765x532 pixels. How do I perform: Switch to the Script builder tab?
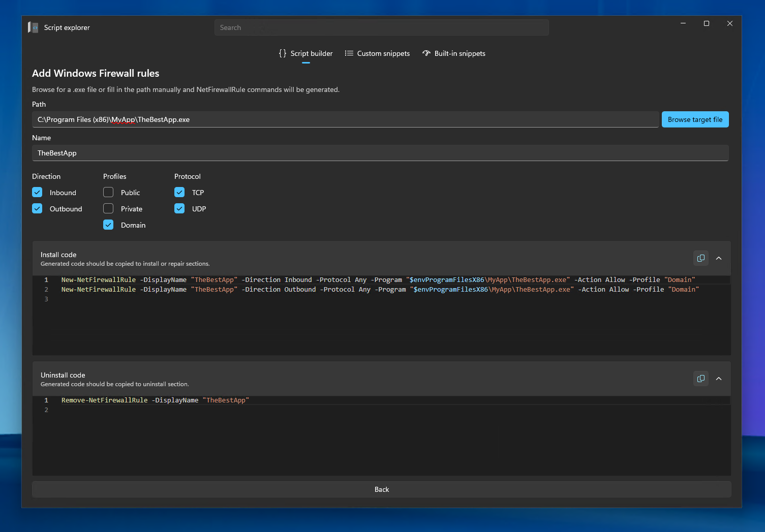(x=305, y=53)
